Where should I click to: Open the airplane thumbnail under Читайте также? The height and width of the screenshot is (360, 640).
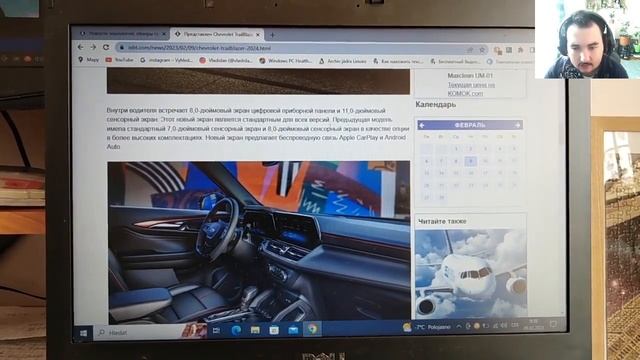click(471, 273)
